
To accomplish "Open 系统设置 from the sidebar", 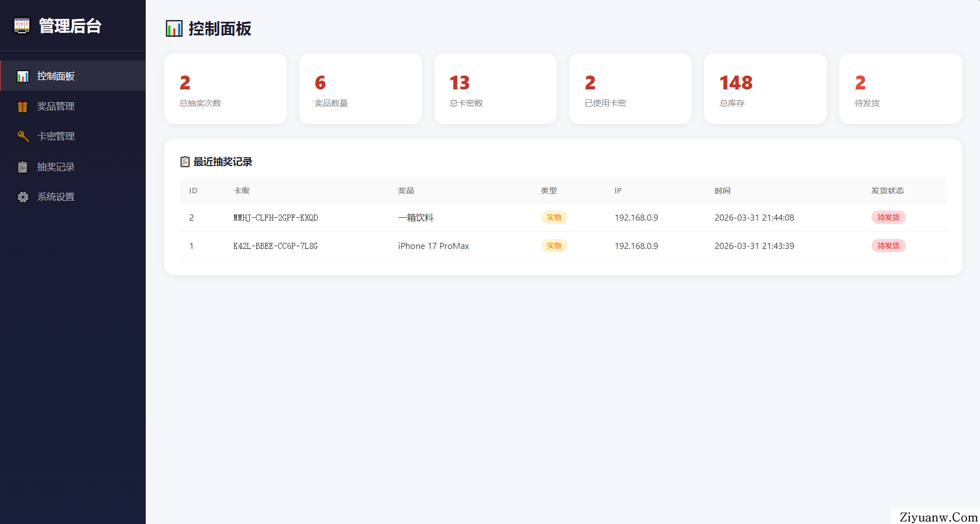I will pos(73,197).
